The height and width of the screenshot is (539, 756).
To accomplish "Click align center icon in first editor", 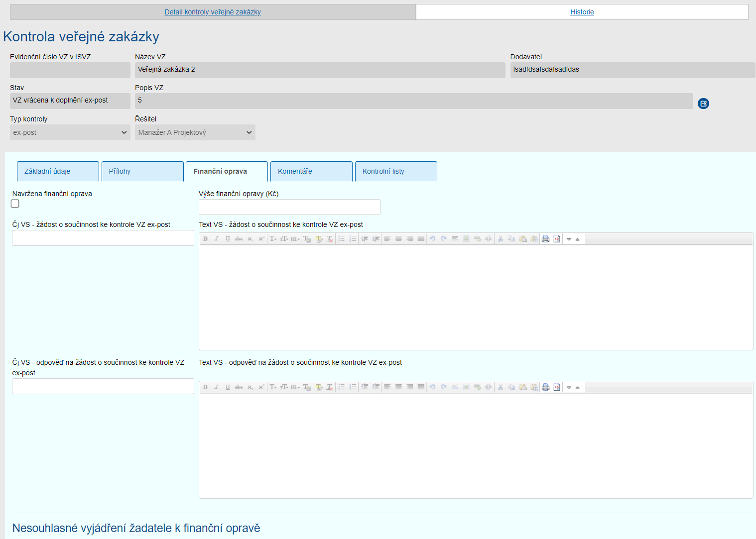I will (398, 239).
